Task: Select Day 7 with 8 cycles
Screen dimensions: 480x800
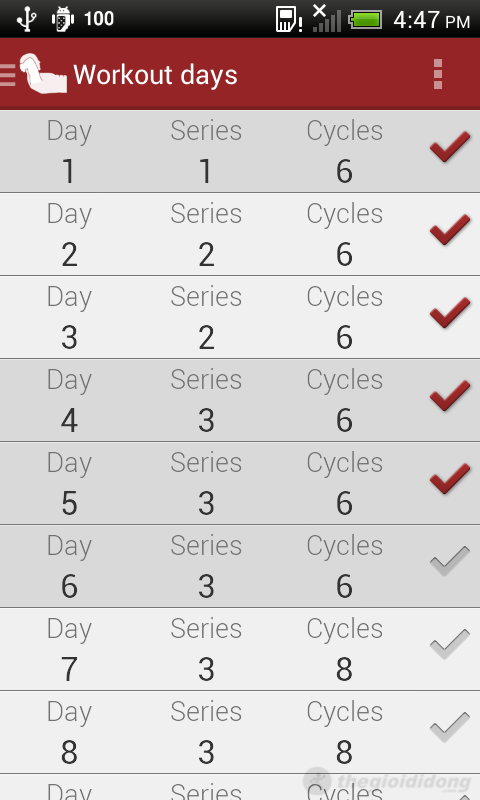Action: pyautogui.click(x=240, y=649)
